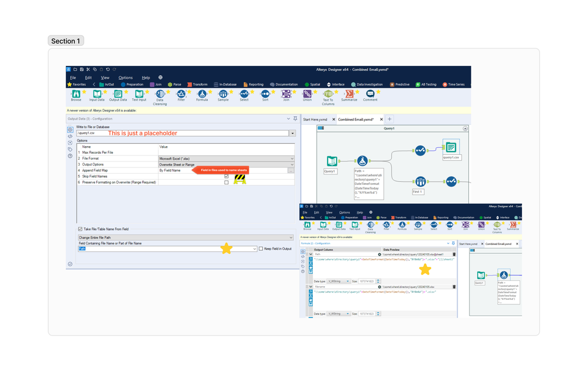This screenshot has height=384, width=588.
Task: Open the Favorites category in the Formula window
Action: 308,217
